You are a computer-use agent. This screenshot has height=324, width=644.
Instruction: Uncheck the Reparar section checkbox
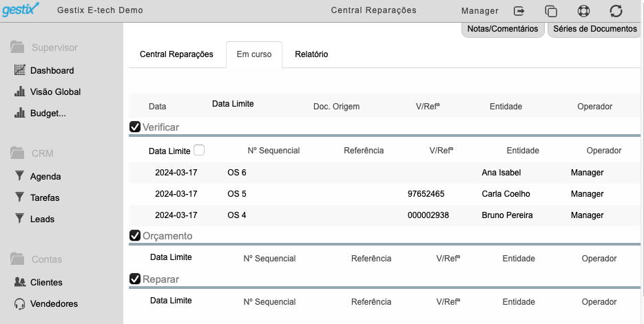[x=135, y=279]
